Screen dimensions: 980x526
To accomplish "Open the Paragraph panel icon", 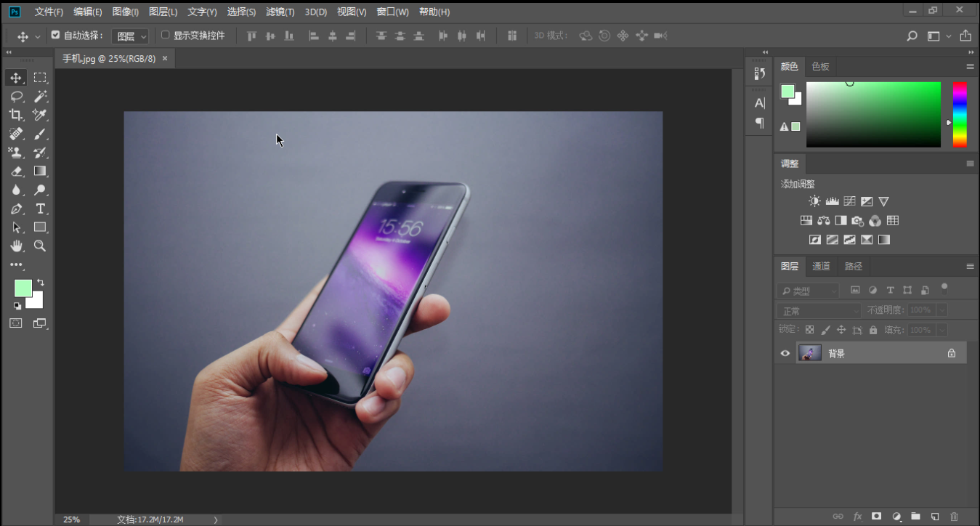I will coord(760,123).
